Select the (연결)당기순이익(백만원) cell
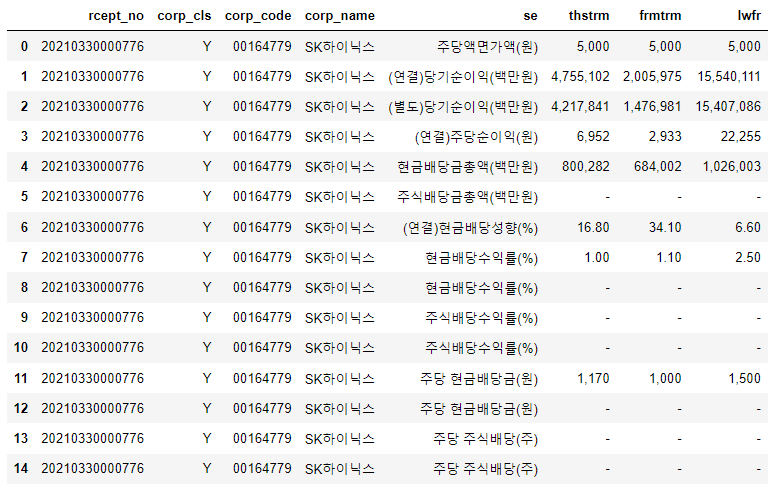 [x=463, y=76]
